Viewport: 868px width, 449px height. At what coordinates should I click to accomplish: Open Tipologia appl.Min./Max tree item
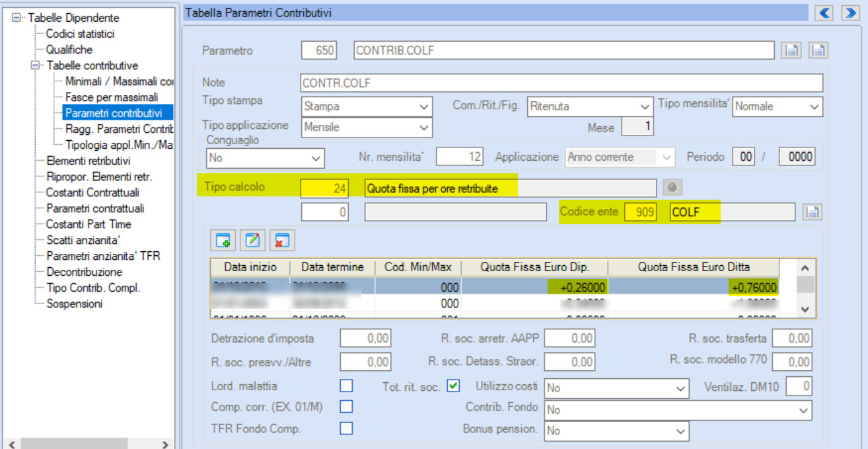click(119, 145)
